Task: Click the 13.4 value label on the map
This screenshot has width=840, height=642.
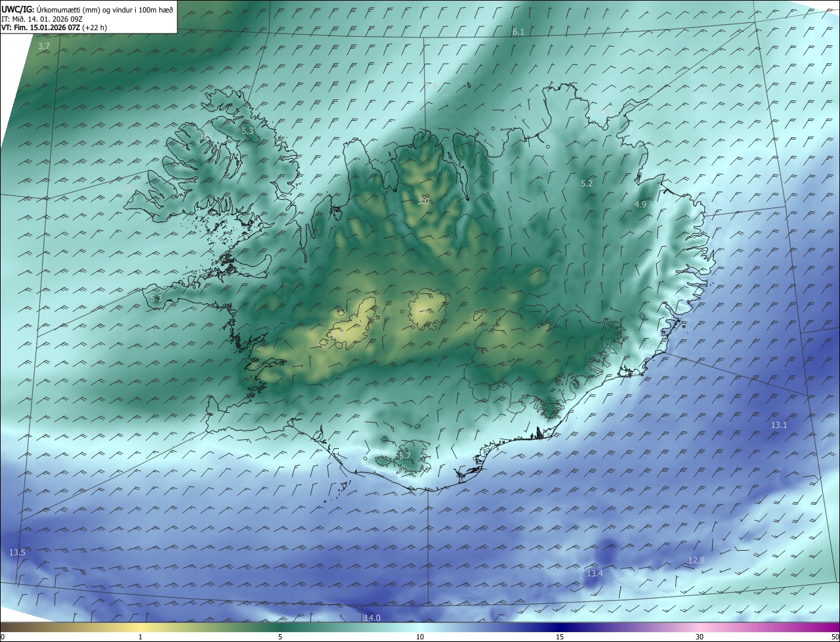Action: point(595,574)
